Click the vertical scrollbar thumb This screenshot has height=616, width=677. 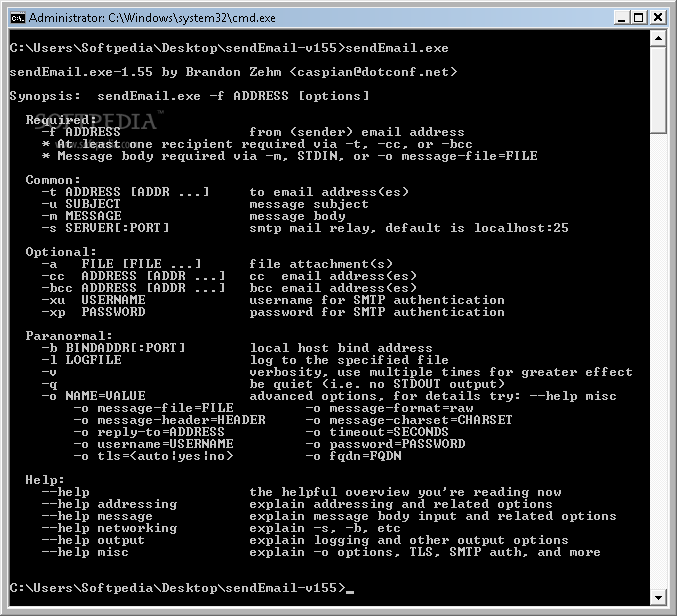658,91
